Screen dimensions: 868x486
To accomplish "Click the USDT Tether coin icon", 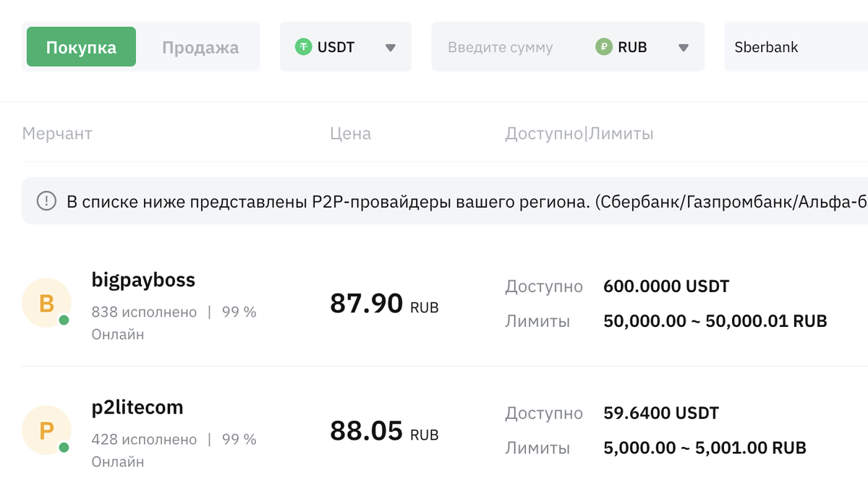I will [304, 47].
